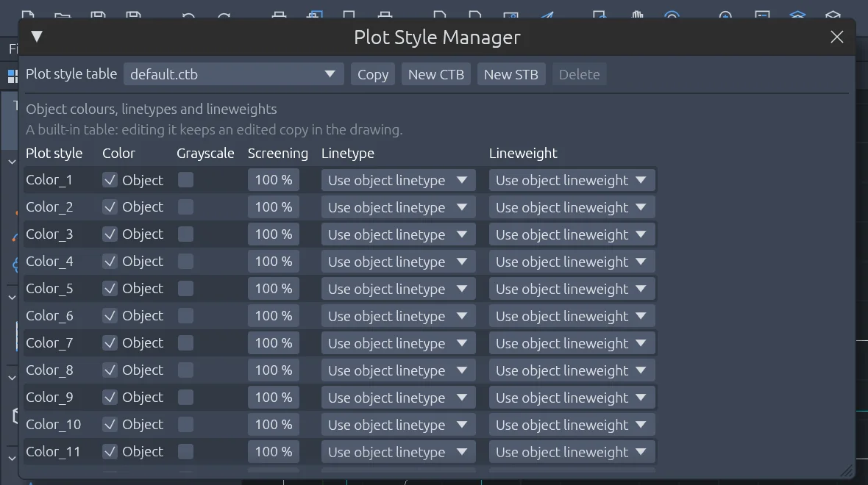Click the dialog's bottom-right resize grip
The width and height of the screenshot is (868, 485).
(x=847, y=470)
